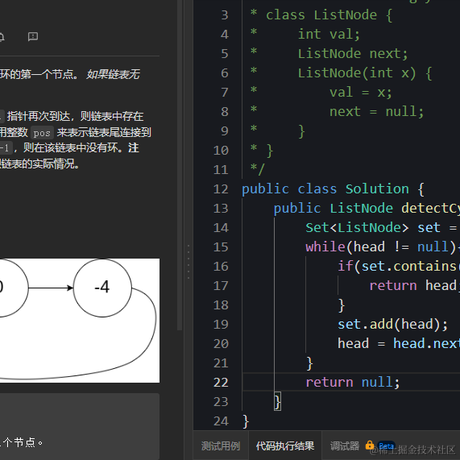Click 'head = head.next' on line 20

[398, 343]
